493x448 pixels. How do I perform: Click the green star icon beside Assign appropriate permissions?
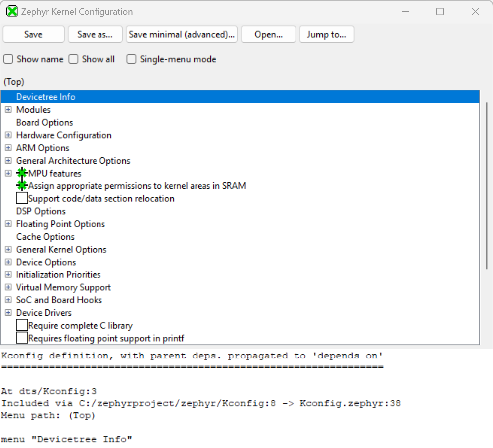(x=22, y=186)
